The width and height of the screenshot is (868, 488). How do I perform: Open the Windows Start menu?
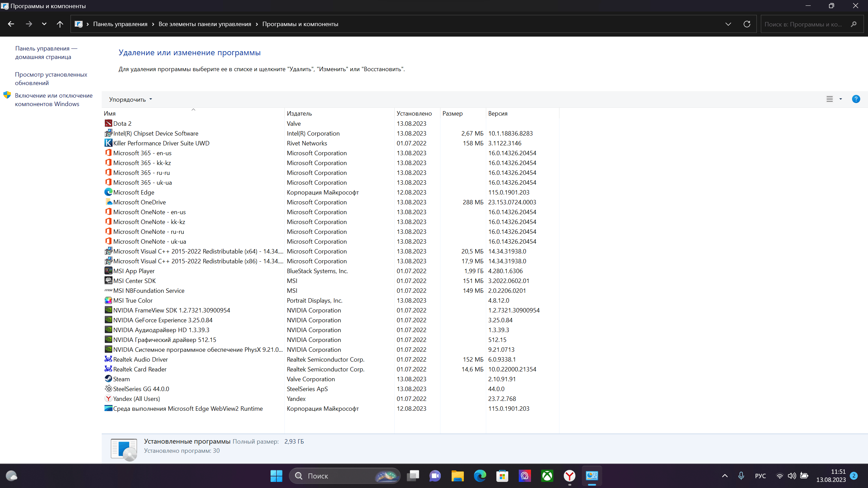tap(276, 476)
